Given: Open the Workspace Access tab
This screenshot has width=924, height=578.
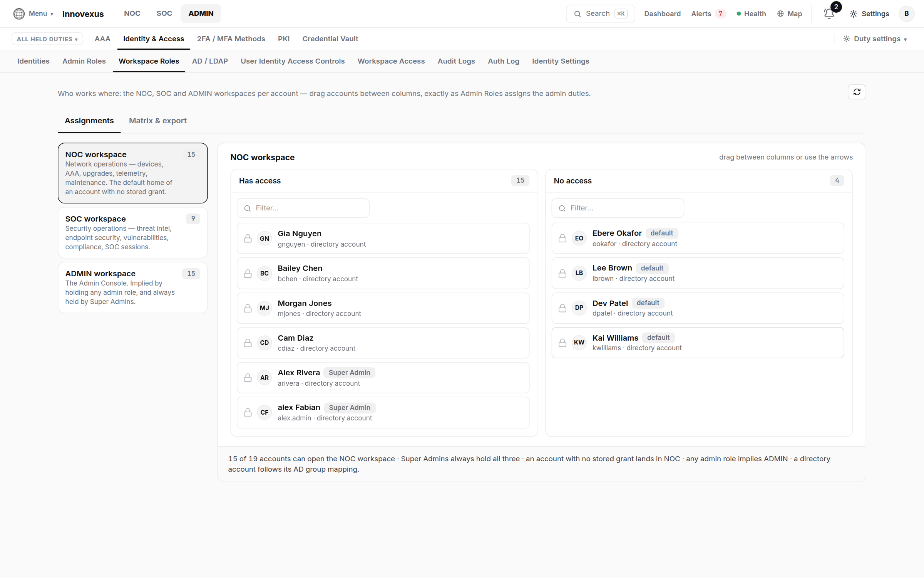Looking at the screenshot, I should [391, 61].
